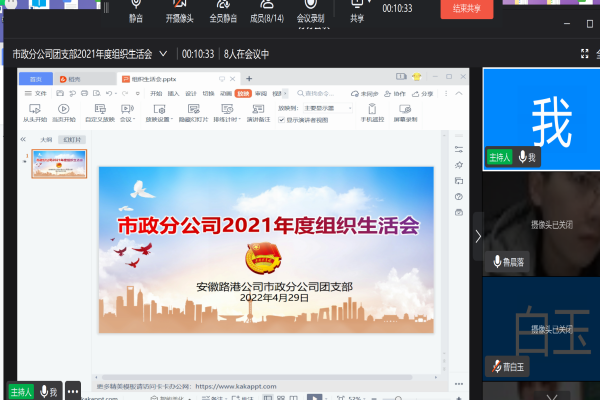Click subtitle 安徽路港公司市政分公司团支部
This screenshot has width=600, height=400.
(x=274, y=287)
